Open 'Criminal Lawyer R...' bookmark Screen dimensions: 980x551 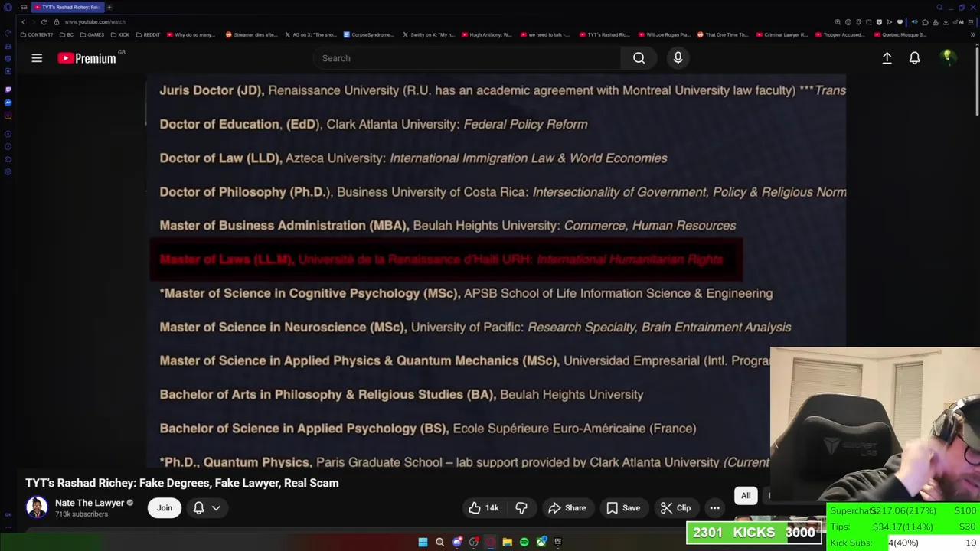click(x=782, y=34)
